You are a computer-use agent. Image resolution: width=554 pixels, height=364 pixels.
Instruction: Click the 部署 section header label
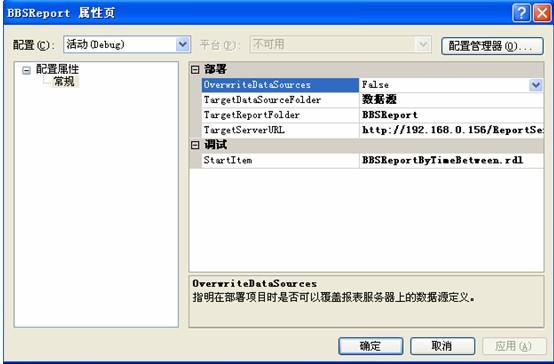[216, 69]
